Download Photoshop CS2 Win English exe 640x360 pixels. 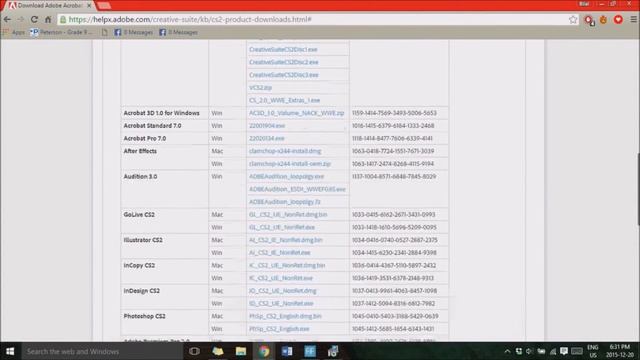click(x=279, y=329)
